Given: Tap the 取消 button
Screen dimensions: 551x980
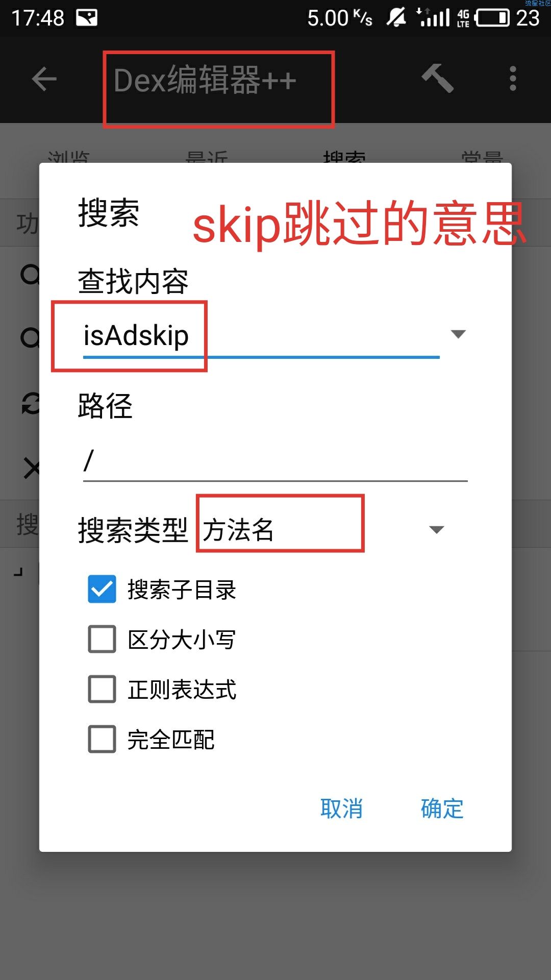Looking at the screenshot, I should (x=341, y=808).
